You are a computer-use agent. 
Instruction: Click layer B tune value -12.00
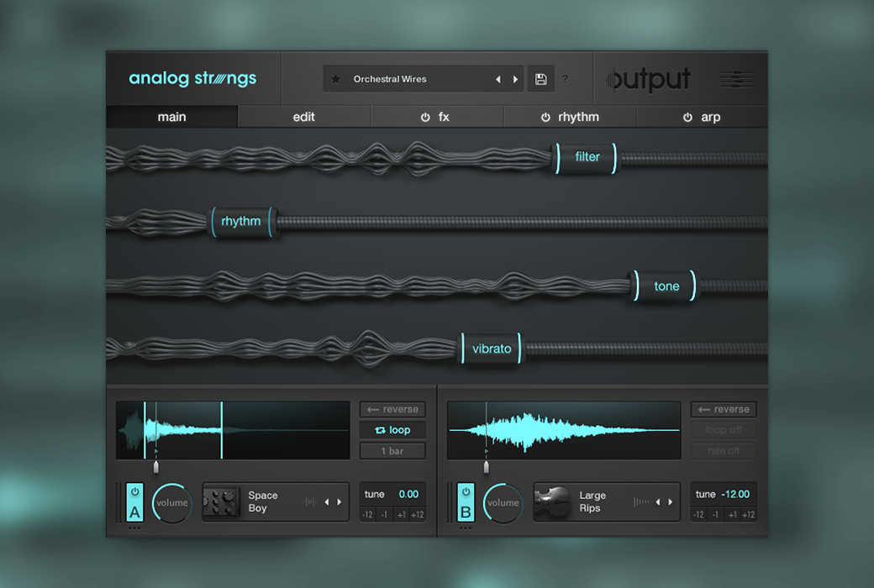tap(735, 495)
